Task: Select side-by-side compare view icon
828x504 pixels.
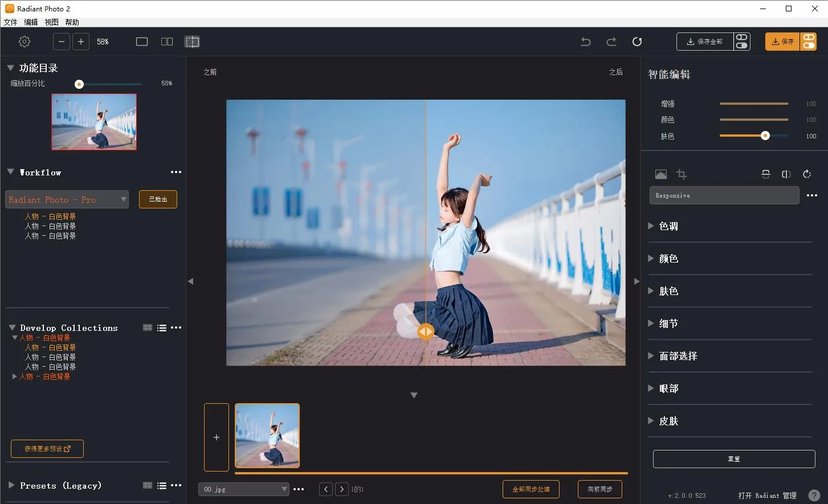Action: coord(167,42)
